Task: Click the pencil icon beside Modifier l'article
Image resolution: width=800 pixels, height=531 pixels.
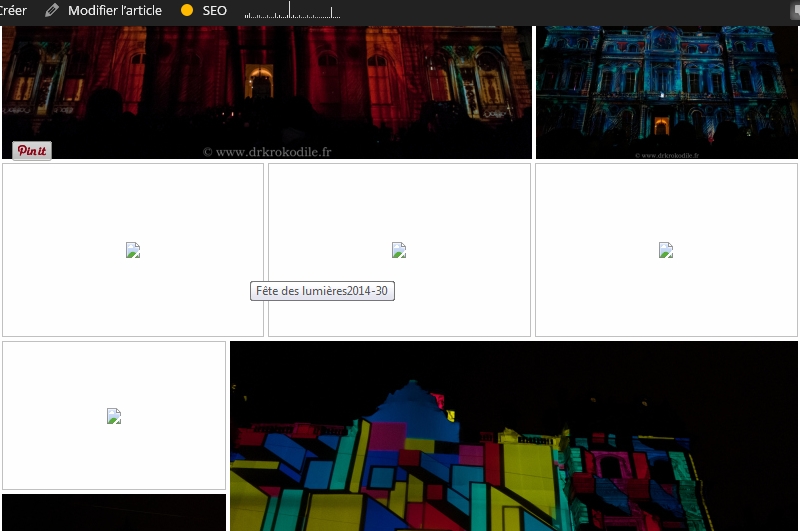Action: coord(52,10)
